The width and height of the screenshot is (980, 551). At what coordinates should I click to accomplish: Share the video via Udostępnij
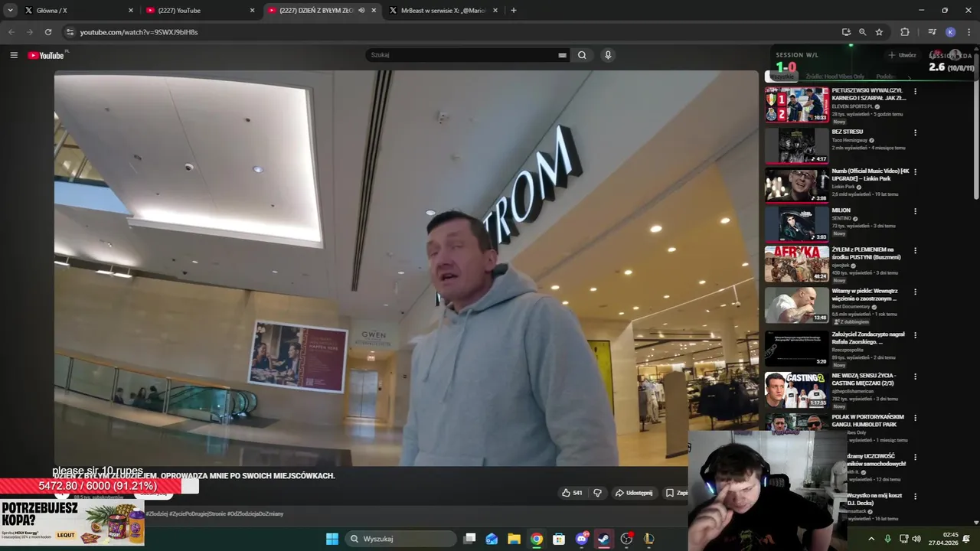pos(634,493)
